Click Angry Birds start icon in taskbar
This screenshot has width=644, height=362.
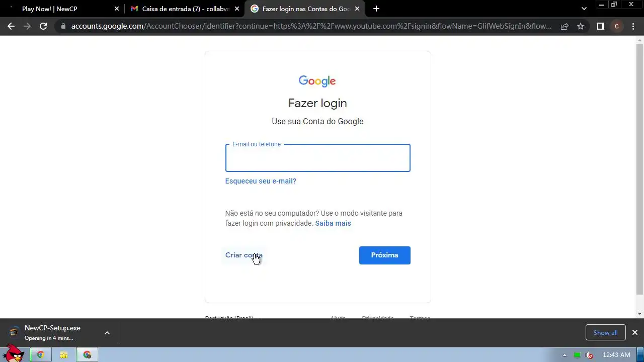pos(14,353)
